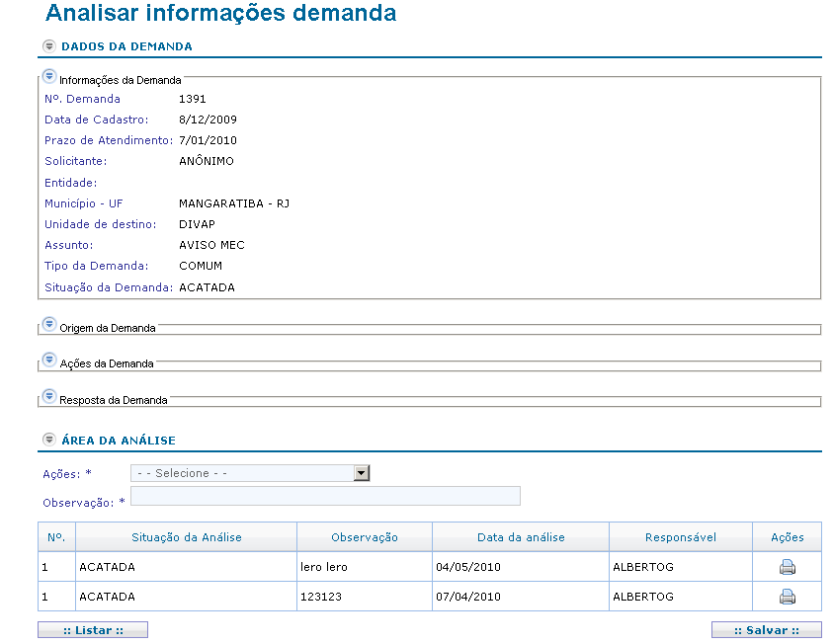Select the 07/04/2010 date cell
The height and width of the screenshot is (644, 833).
467,598
